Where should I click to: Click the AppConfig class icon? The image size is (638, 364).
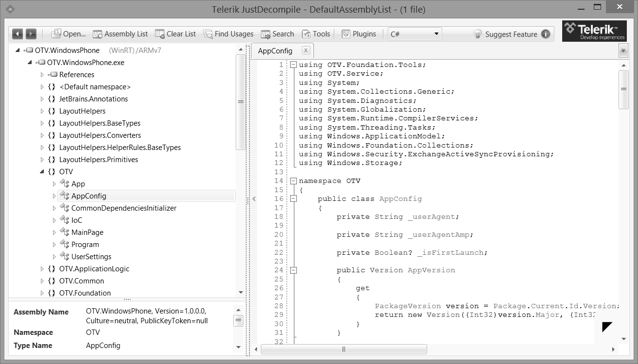click(x=64, y=196)
